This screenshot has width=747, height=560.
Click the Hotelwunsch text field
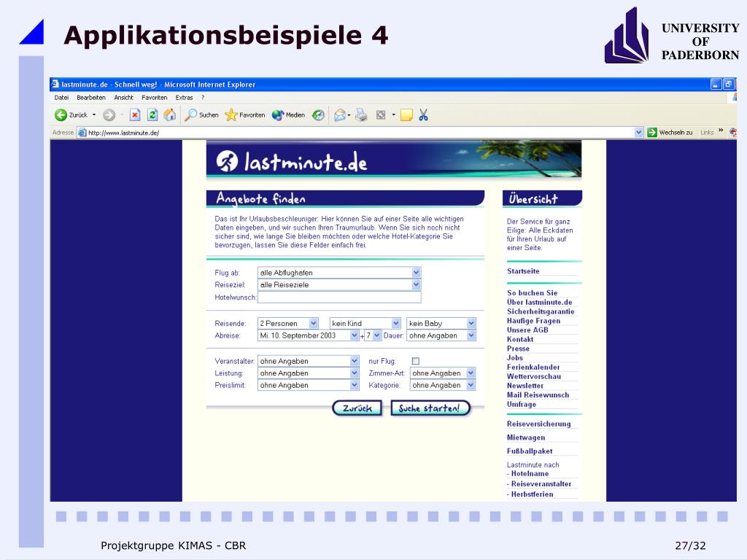click(339, 297)
